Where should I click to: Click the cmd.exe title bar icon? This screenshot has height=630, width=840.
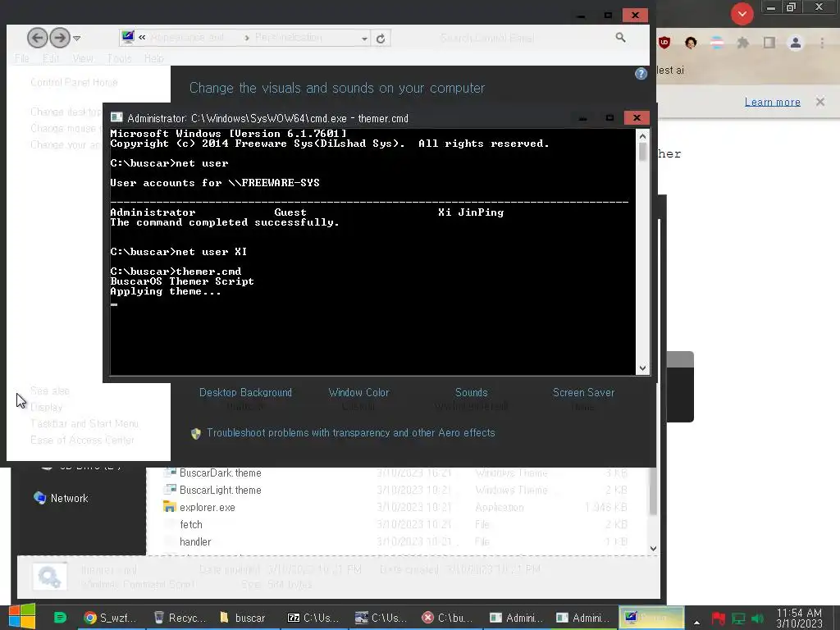116,118
